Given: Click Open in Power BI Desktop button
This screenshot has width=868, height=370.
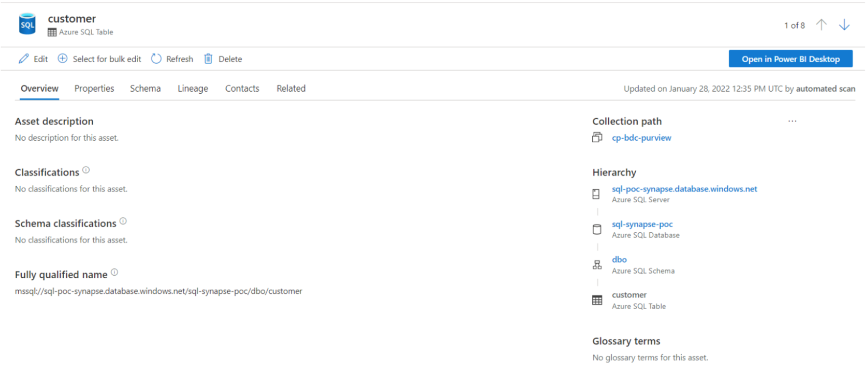Looking at the screenshot, I should 790,59.
